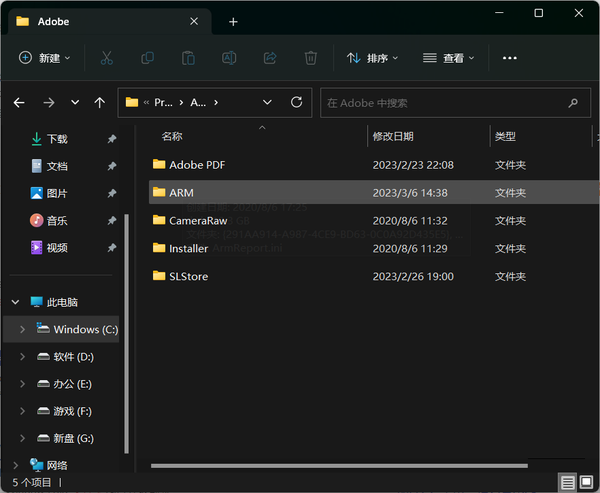Open Pictures (图片) in sidebar

click(x=57, y=193)
